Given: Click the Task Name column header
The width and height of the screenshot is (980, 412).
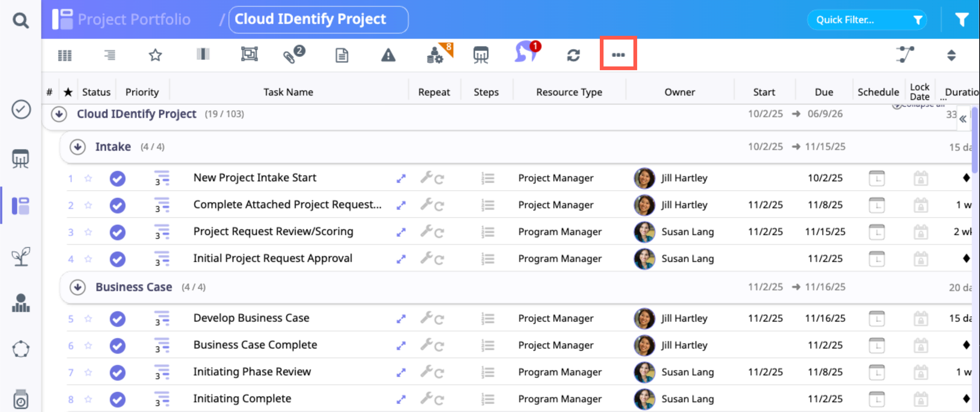Looking at the screenshot, I should point(288,92).
